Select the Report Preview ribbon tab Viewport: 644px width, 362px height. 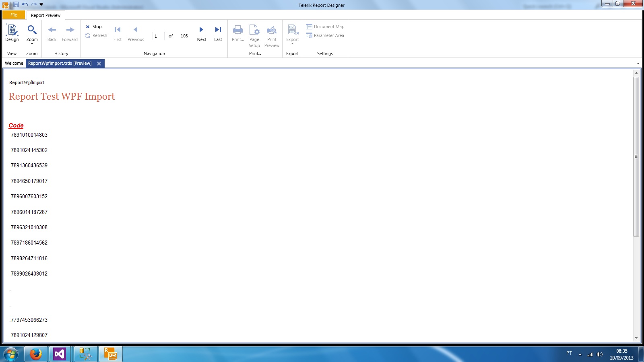pyautogui.click(x=45, y=15)
